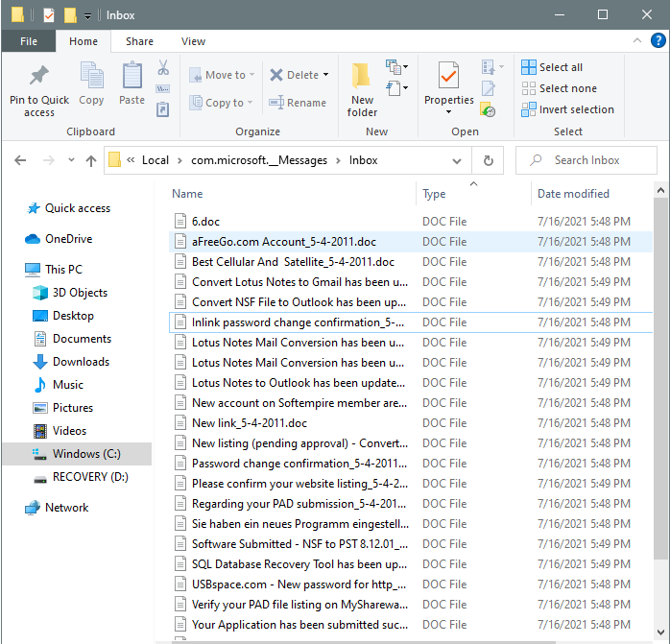Click quick access toolbar New folder icon
This screenshot has width=670, height=644.
[x=70, y=15]
